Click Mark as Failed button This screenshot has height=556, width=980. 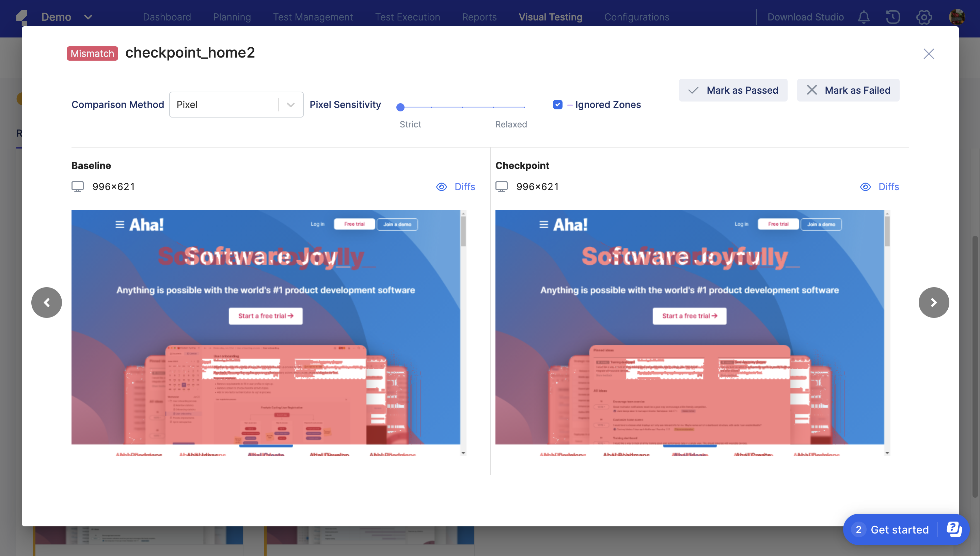pyautogui.click(x=848, y=90)
